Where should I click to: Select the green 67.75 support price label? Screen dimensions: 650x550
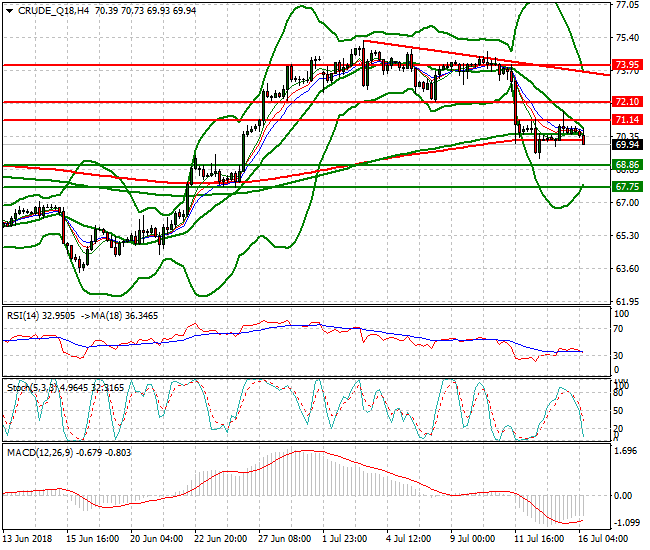click(627, 187)
